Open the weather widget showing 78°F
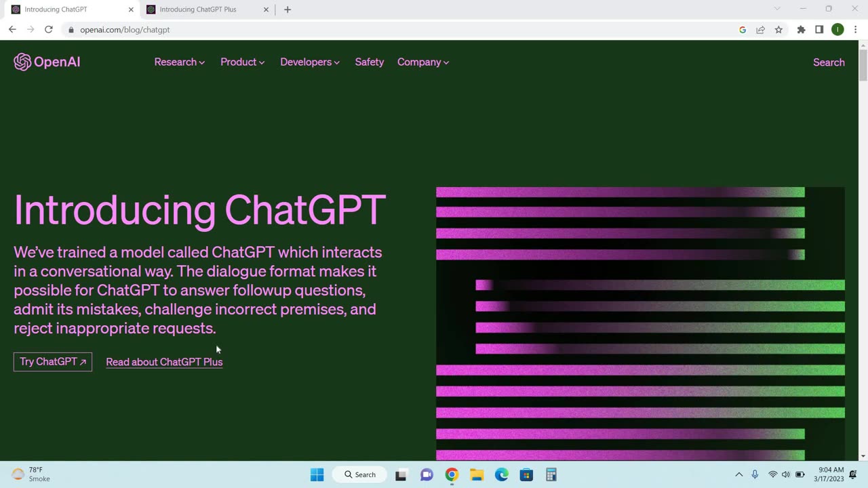The height and width of the screenshot is (488, 868). tap(31, 474)
